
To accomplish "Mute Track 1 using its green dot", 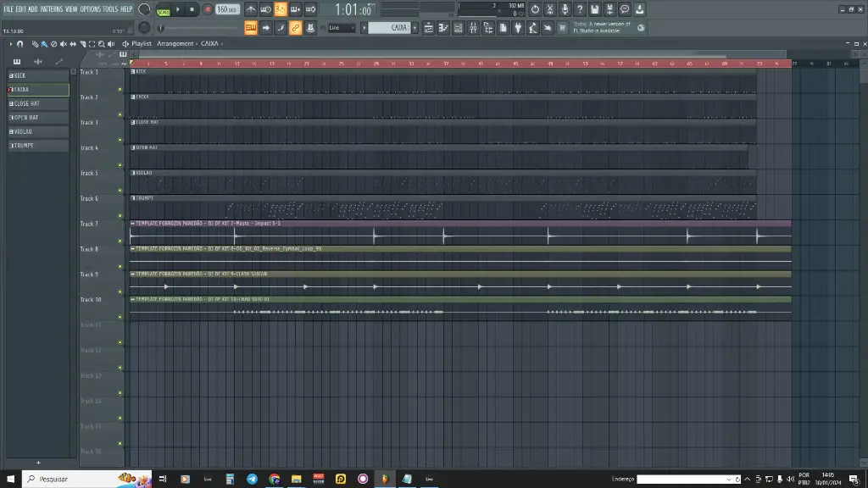I will (120, 89).
